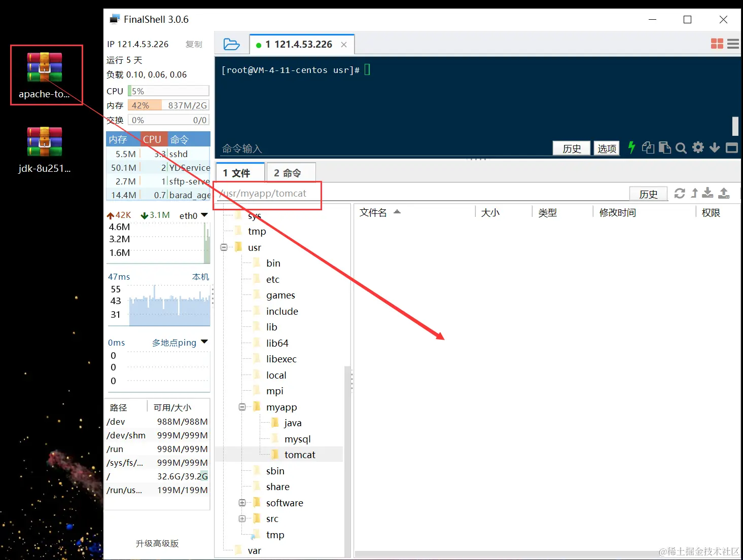Expand the software folder in the tree
Viewport: 743px width, 560px height.
tap(242, 503)
